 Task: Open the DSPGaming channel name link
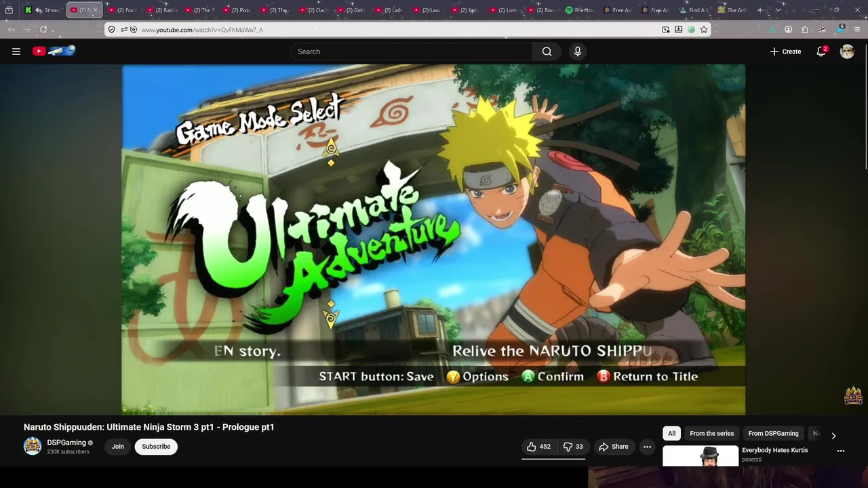[x=66, y=443]
